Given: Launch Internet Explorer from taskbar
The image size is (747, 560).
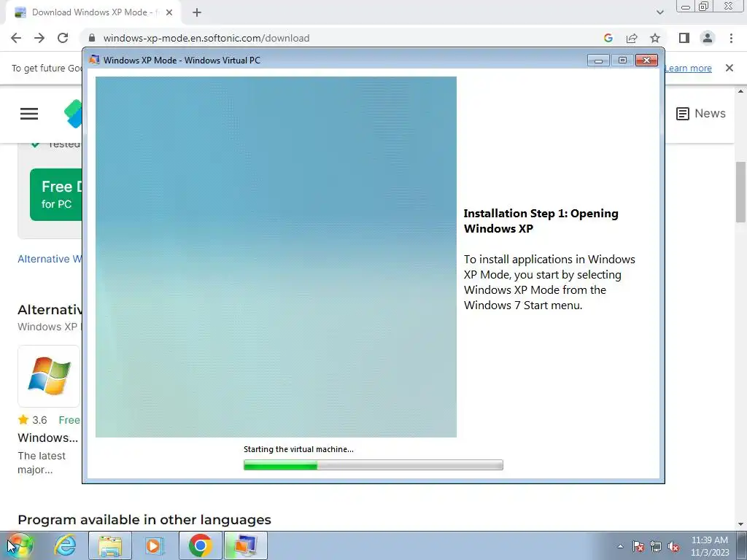Looking at the screenshot, I should 65,545.
